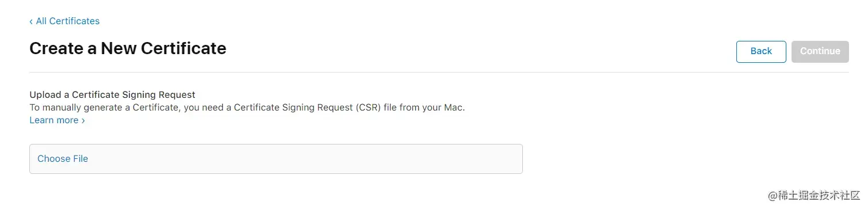The image size is (868, 209).
Task: Learn more about generating a CSR
Action: pyautogui.click(x=57, y=120)
